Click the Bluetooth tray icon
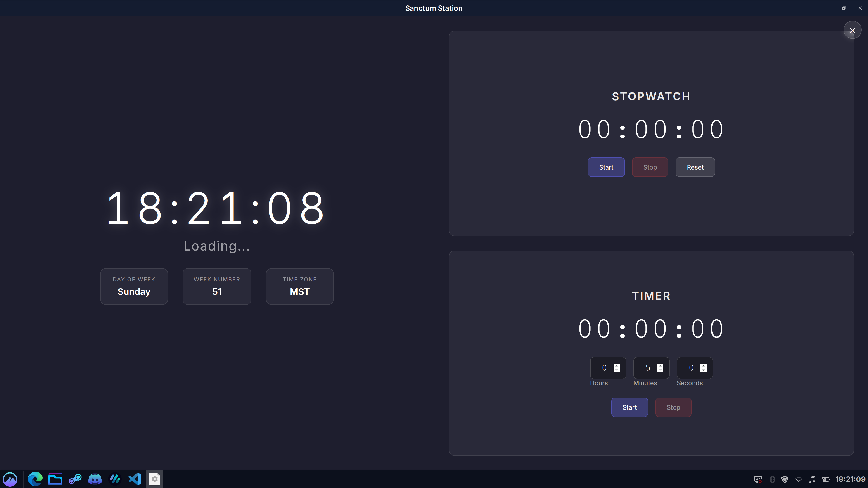This screenshot has height=488, width=868. [x=772, y=479]
